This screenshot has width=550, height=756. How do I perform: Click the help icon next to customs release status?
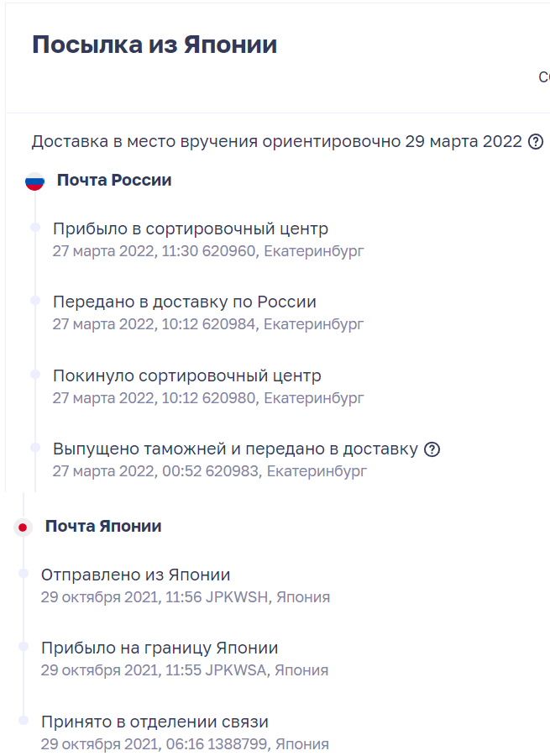pyautogui.click(x=432, y=449)
